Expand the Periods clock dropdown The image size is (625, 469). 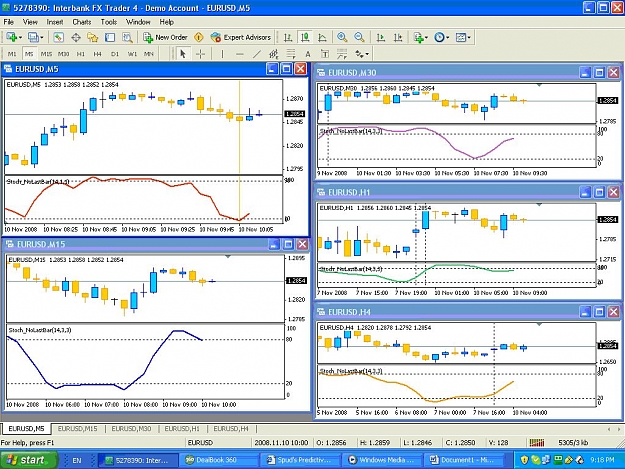point(448,37)
